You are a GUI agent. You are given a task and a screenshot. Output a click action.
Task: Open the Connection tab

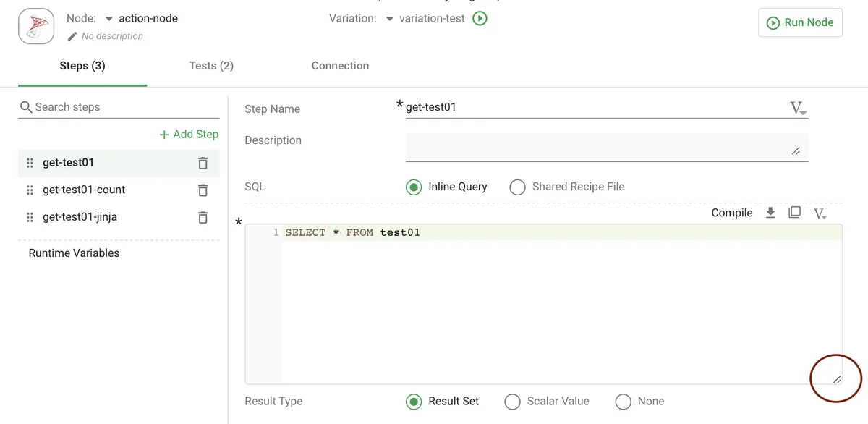pyautogui.click(x=340, y=66)
